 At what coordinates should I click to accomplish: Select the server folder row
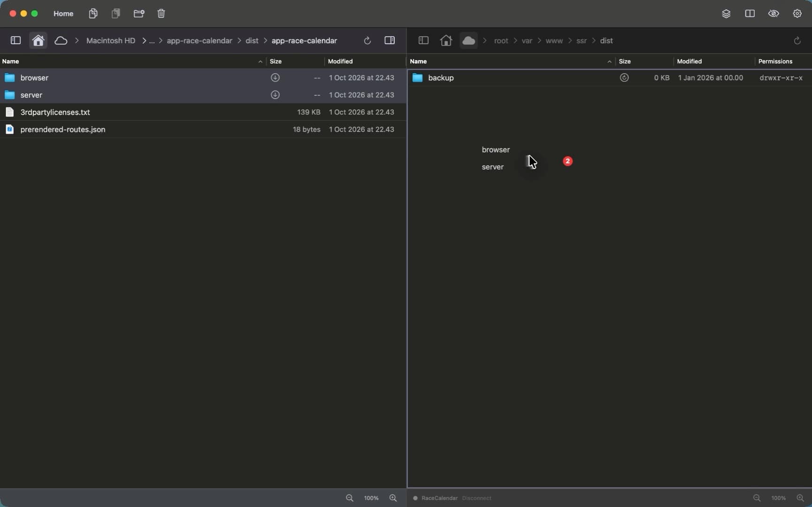203,95
